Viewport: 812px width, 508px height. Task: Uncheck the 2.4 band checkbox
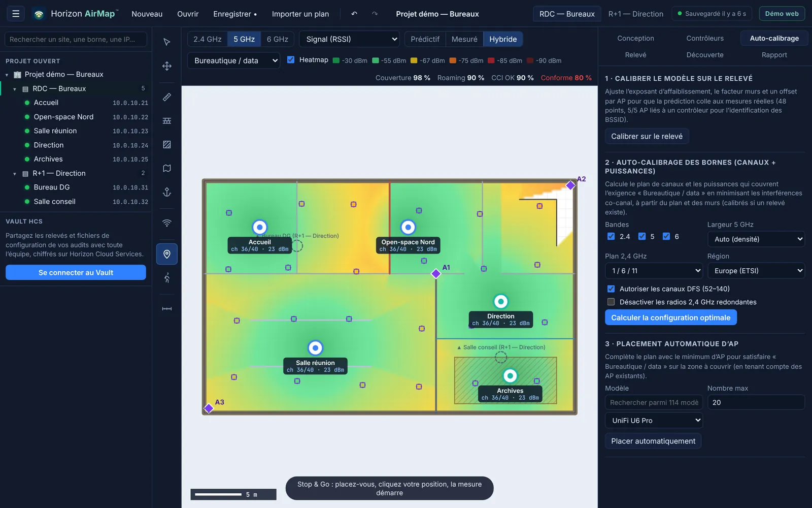[611, 236]
